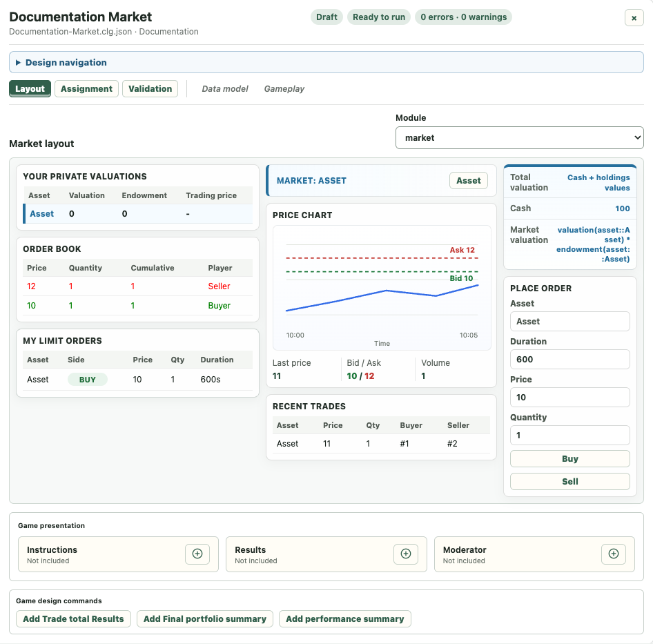653x644 pixels.
Task: Click the Instructions card title
Action: [x=52, y=550]
